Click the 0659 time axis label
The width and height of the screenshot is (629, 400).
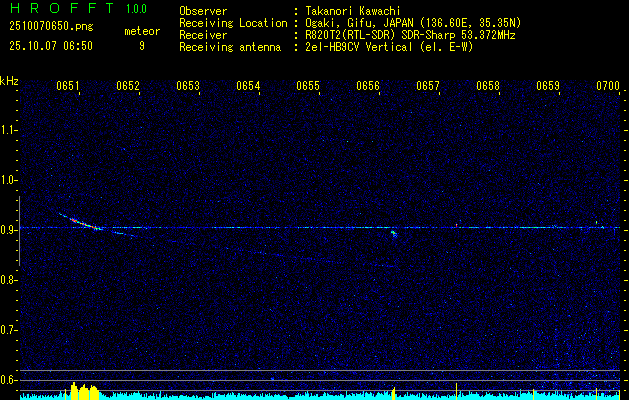click(x=548, y=86)
